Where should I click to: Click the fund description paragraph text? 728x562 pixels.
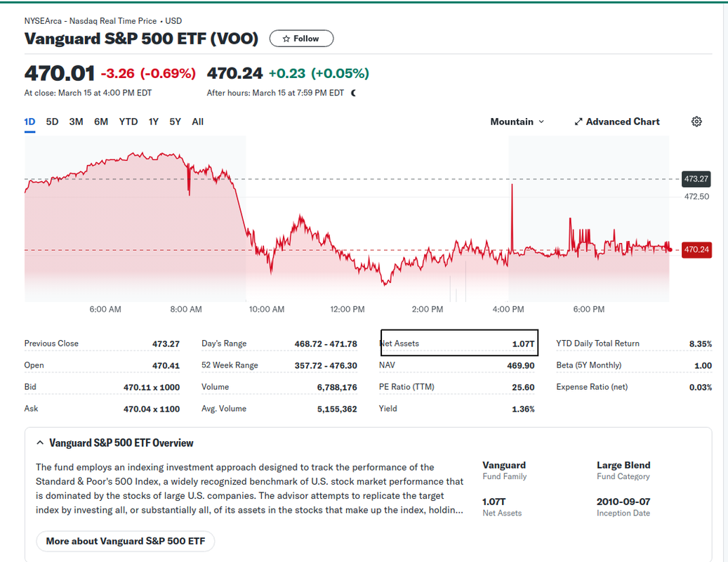coord(250,489)
